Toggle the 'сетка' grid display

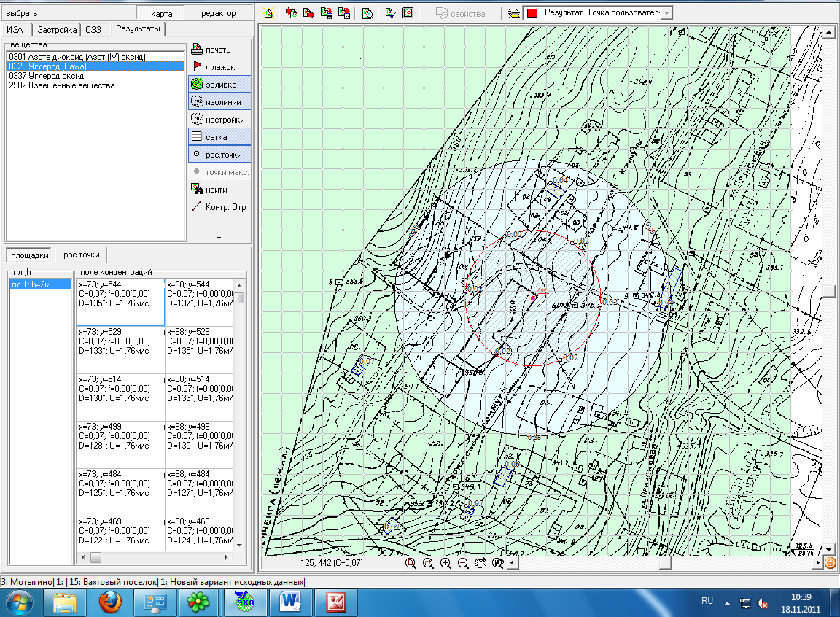pyautogui.click(x=219, y=137)
